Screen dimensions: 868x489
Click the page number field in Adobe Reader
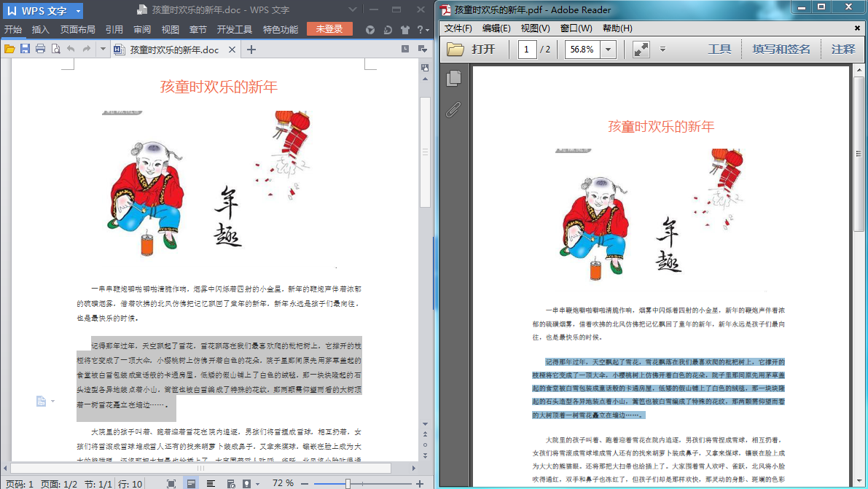(527, 50)
